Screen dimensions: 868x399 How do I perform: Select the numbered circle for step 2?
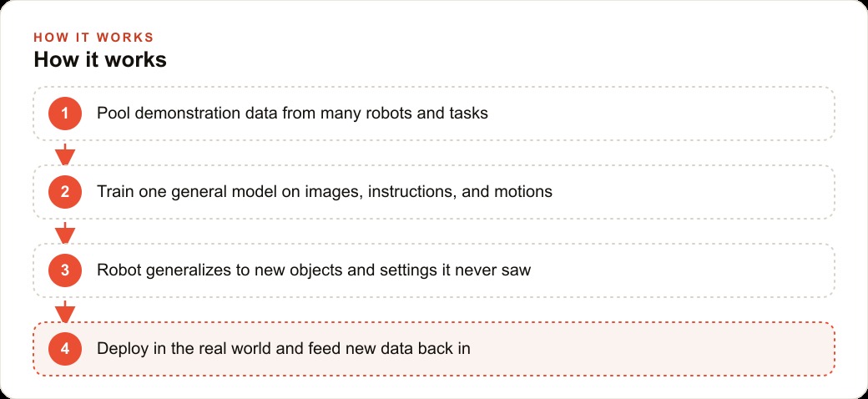(x=65, y=192)
